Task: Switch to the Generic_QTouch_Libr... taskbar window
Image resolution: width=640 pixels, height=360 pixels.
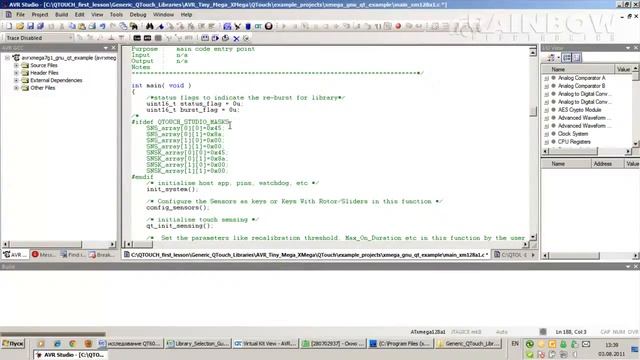Action: tap(468, 344)
